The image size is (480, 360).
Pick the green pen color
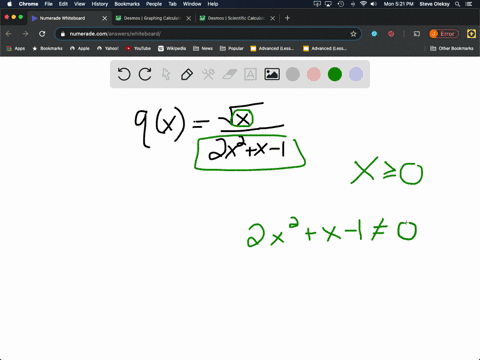tap(335, 74)
